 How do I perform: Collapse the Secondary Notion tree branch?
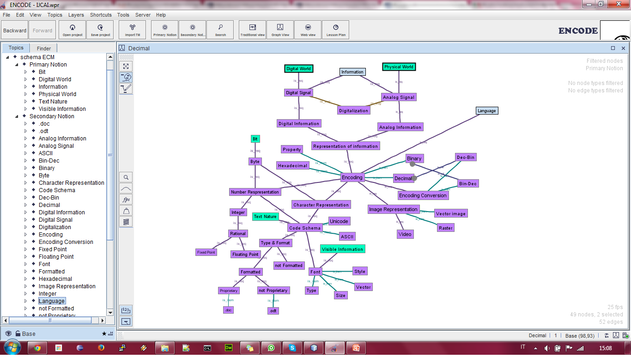coord(16,116)
